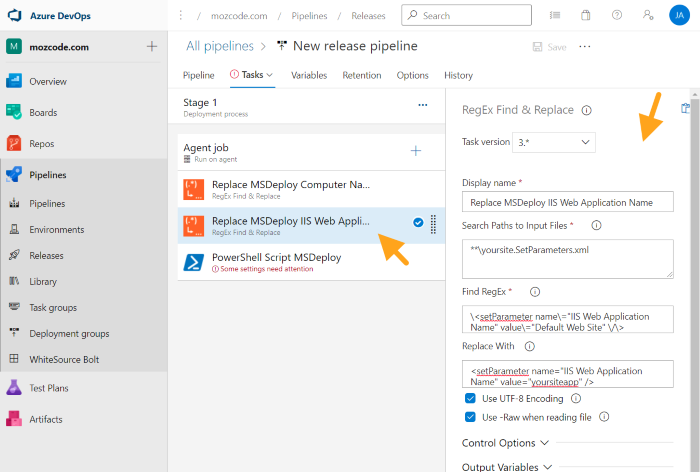Open Test Plans icon in sidebar
700x472 pixels.
15,387
